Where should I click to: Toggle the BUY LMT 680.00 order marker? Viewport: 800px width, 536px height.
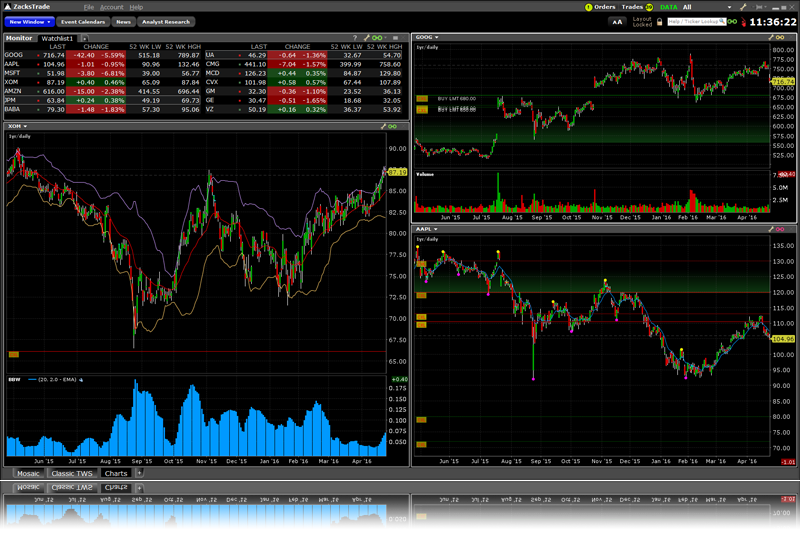pos(456,98)
